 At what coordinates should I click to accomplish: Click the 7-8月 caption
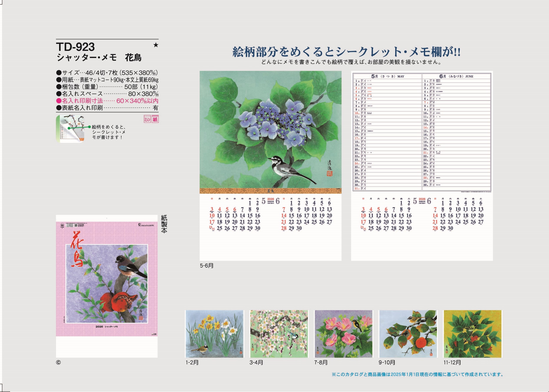click(x=321, y=362)
